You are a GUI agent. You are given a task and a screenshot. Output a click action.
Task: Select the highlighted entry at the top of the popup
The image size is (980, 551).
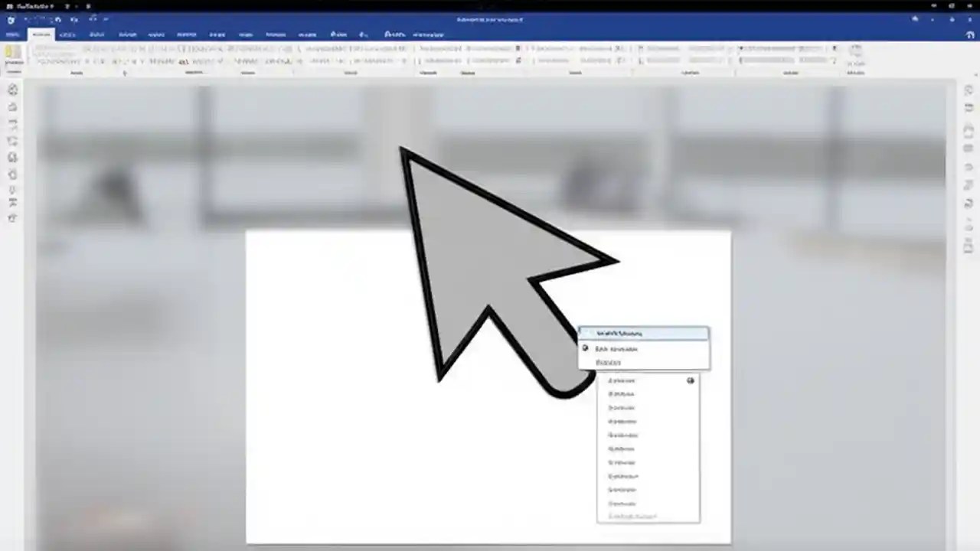(x=643, y=333)
